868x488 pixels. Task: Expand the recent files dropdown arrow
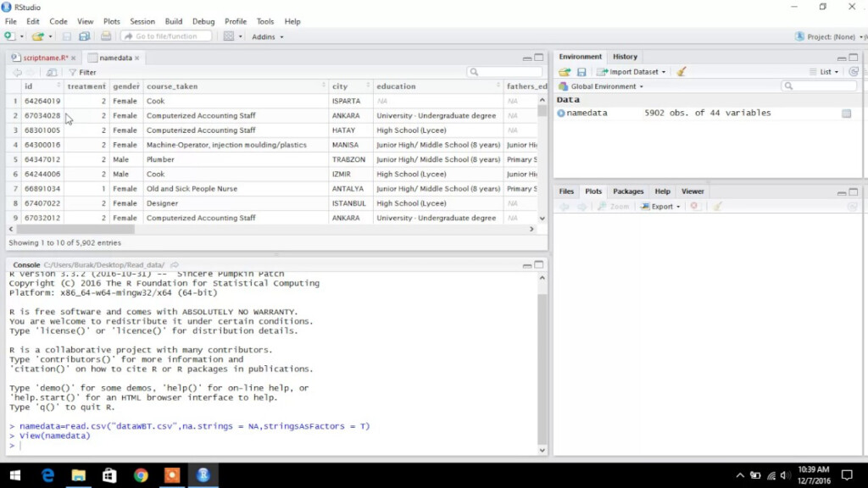click(x=50, y=36)
